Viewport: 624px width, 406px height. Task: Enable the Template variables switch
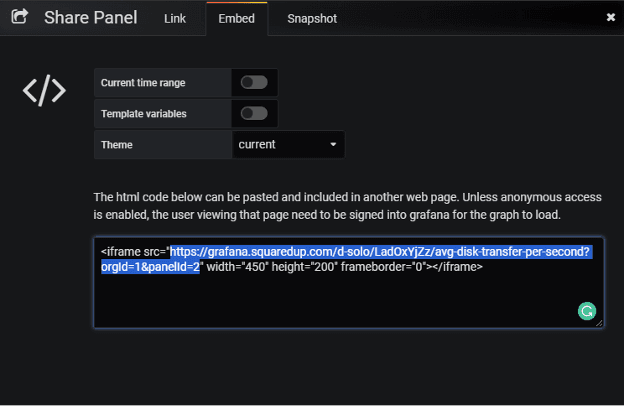(x=254, y=113)
